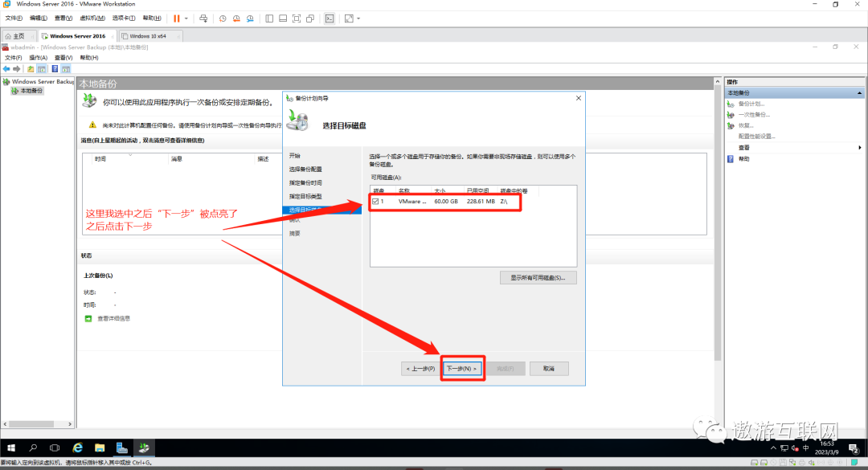Click Z:\ volume cell in disk row
The height and width of the screenshot is (470, 868).
[504, 202]
